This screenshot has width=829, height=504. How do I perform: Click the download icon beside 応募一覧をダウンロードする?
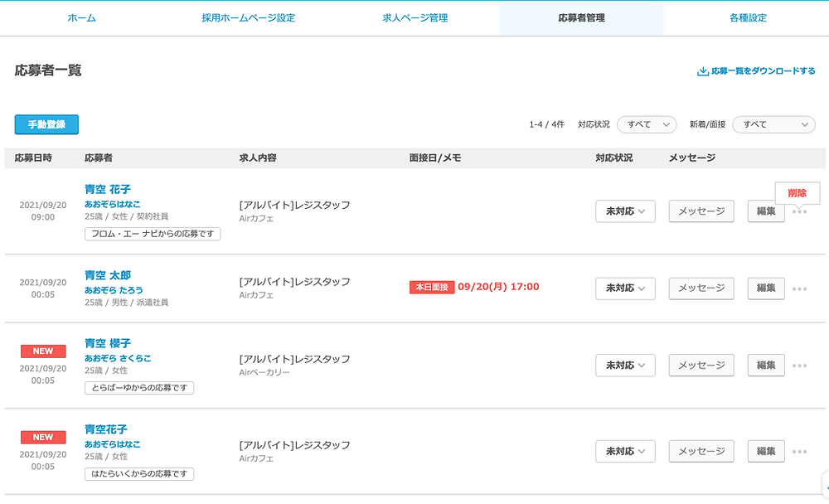click(703, 71)
